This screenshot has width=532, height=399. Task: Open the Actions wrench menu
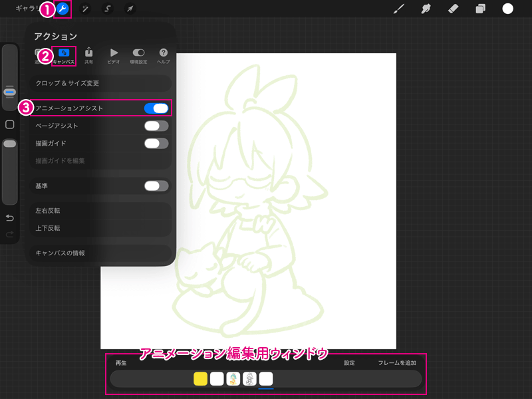pyautogui.click(x=63, y=9)
